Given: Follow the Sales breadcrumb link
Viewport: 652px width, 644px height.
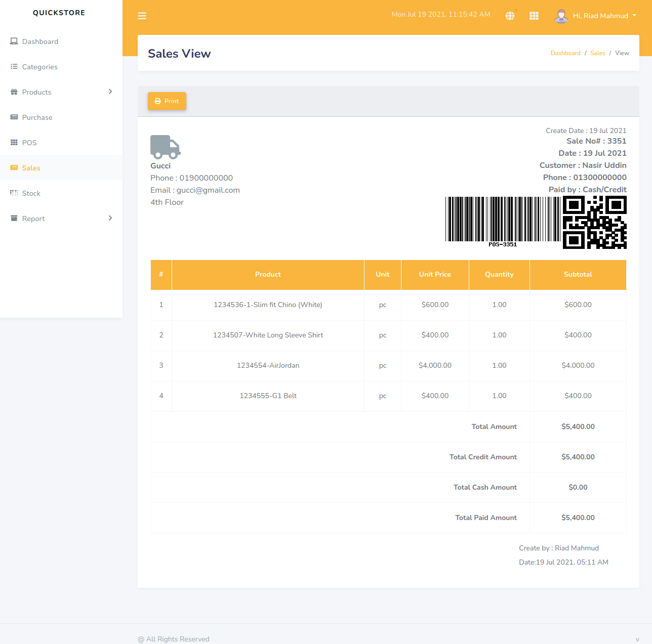Looking at the screenshot, I should 597,53.
